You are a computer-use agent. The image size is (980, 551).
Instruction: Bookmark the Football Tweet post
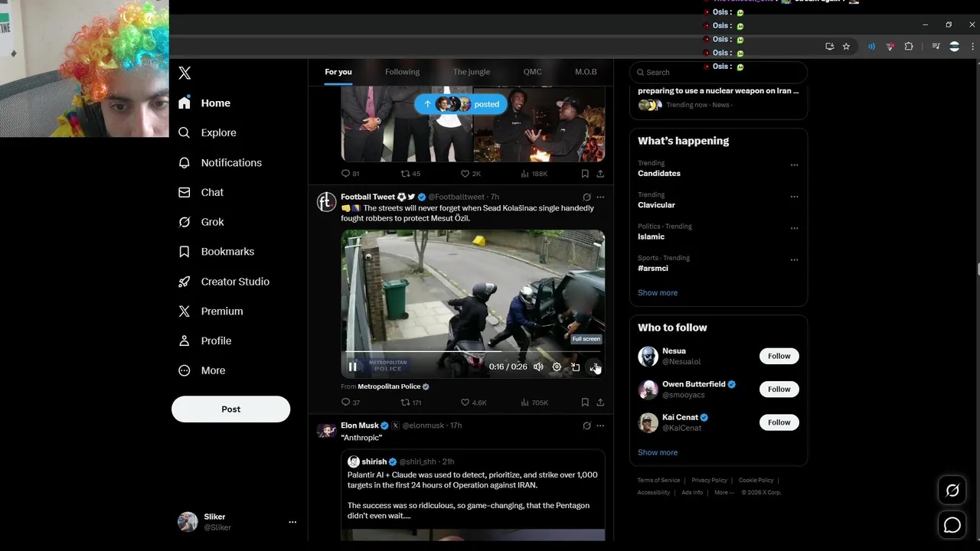pos(585,402)
